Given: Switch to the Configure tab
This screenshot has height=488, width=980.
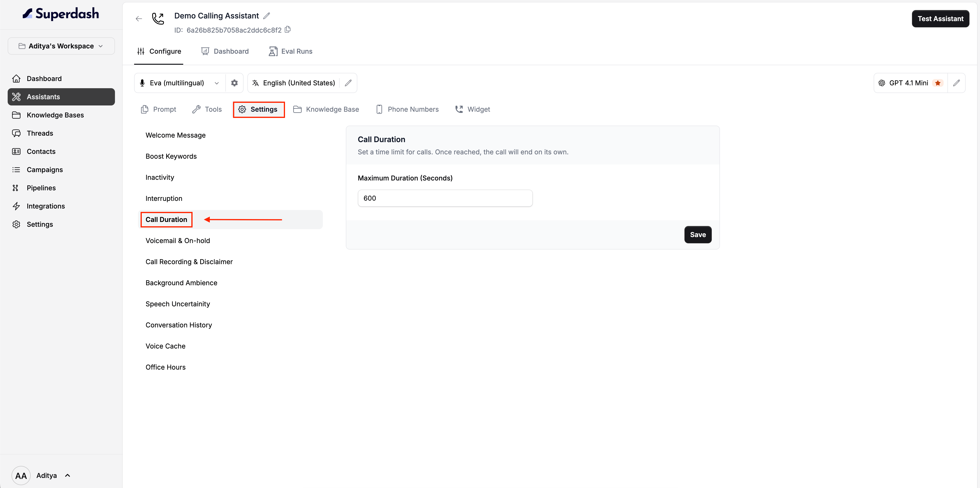Looking at the screenshot, I should click(x=159, y=51).
